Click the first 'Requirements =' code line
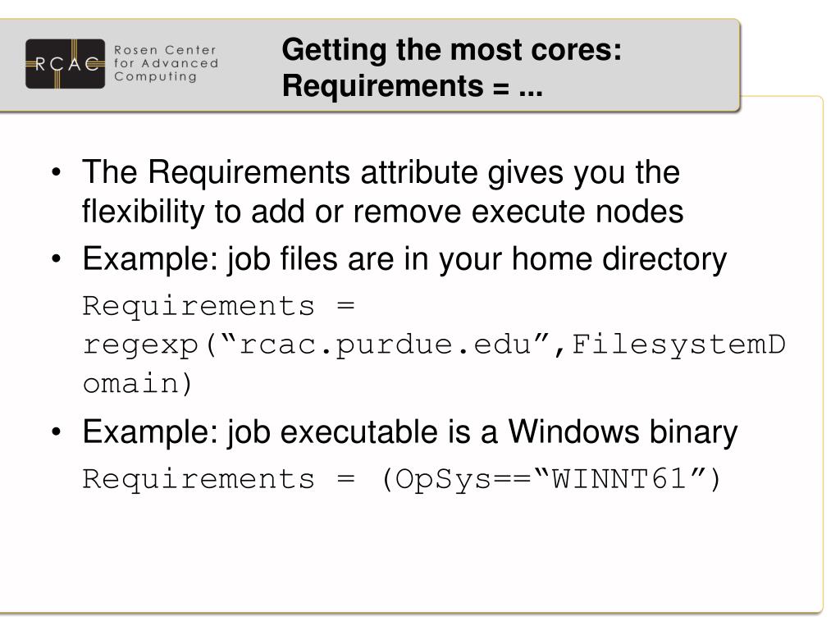This screenshot has height=630, width=840. coord(218,307)
